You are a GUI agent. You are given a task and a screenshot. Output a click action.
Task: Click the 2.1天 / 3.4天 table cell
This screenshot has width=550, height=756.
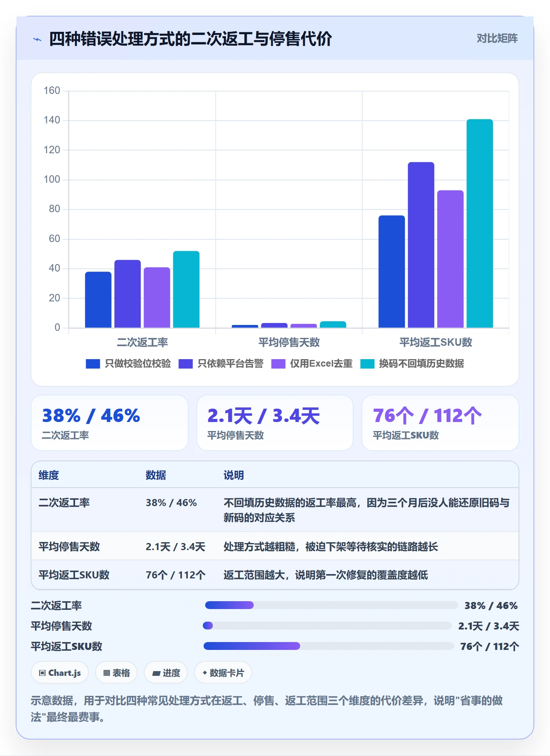pyautogui.click(x=176, y=547)
